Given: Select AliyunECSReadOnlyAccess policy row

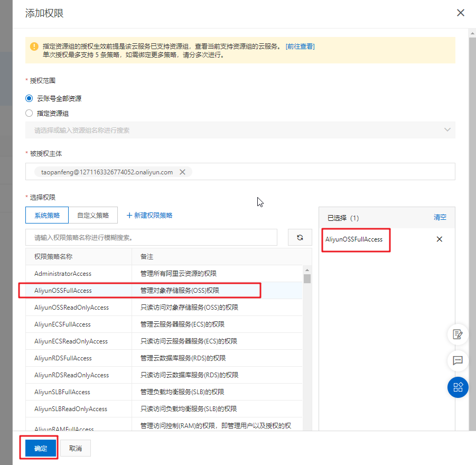Looking at the screenshot, I should tap(164, 341).
